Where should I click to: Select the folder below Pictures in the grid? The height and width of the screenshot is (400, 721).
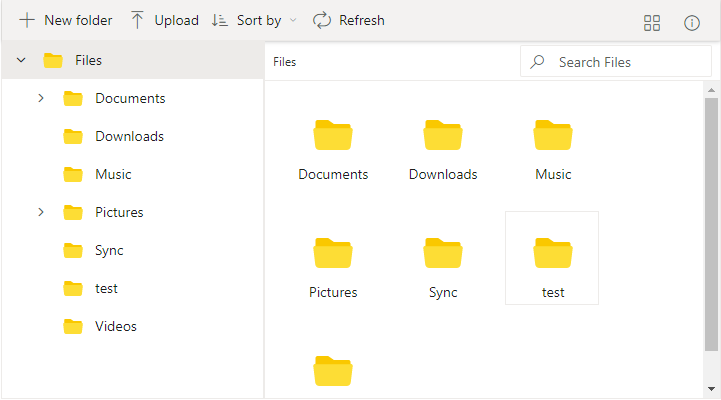point(333,371)
